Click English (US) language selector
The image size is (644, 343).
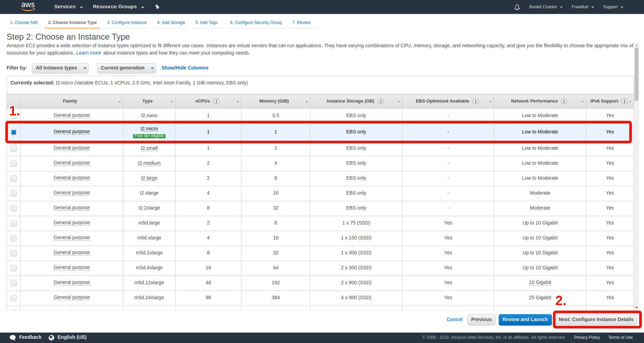[x=72, y=337]
